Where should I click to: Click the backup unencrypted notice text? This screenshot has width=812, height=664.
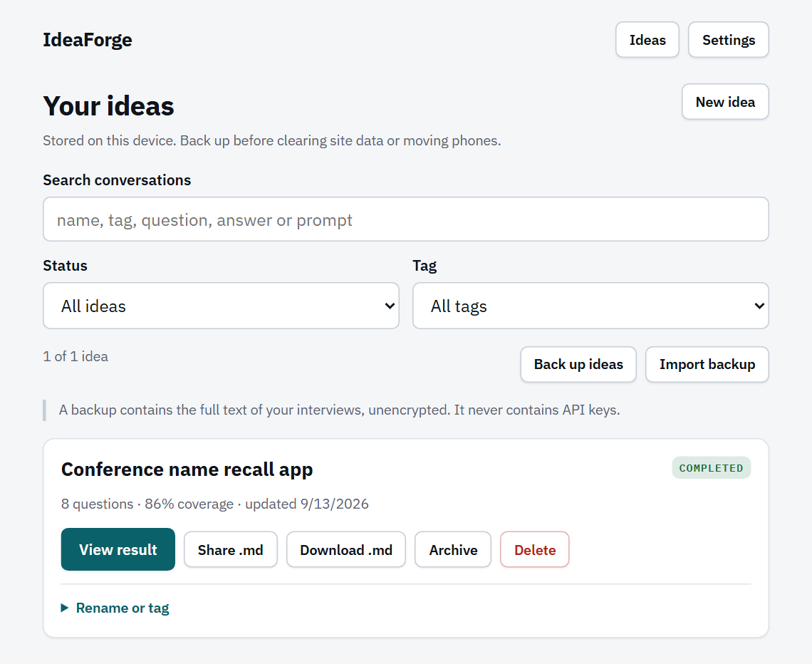[339, 410]
